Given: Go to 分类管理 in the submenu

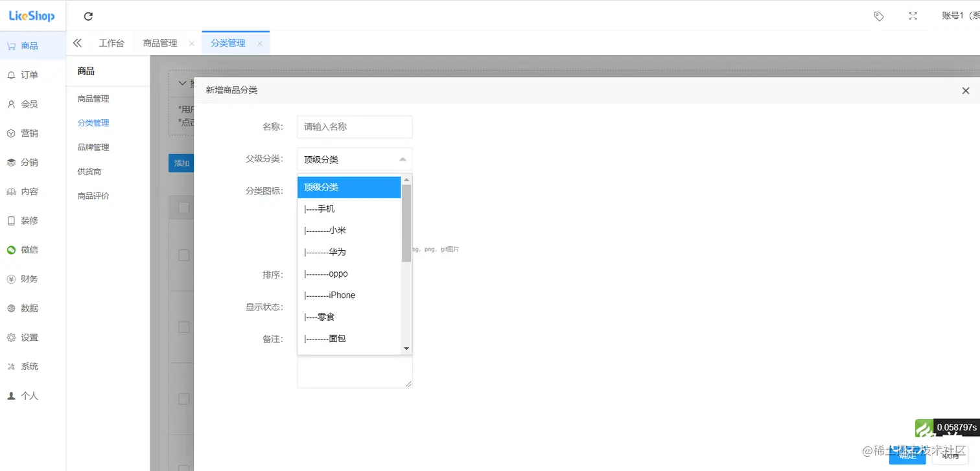Looking at the screenshot, I should pos(93,122).
